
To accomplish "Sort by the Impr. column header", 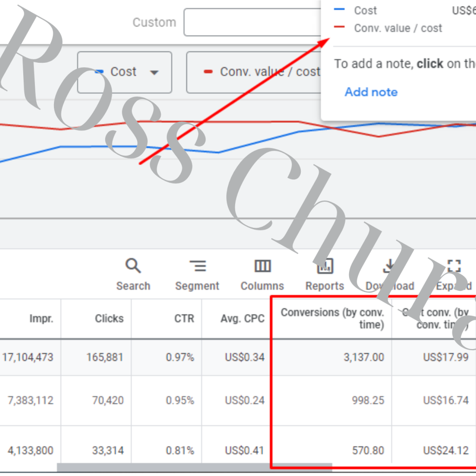I will (x=41, y=318).
